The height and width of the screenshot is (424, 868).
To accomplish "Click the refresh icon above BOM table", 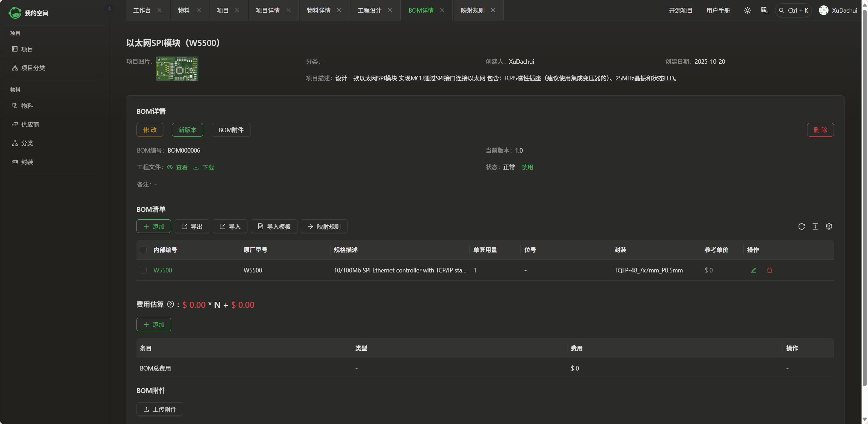I will tap(801, 226).
